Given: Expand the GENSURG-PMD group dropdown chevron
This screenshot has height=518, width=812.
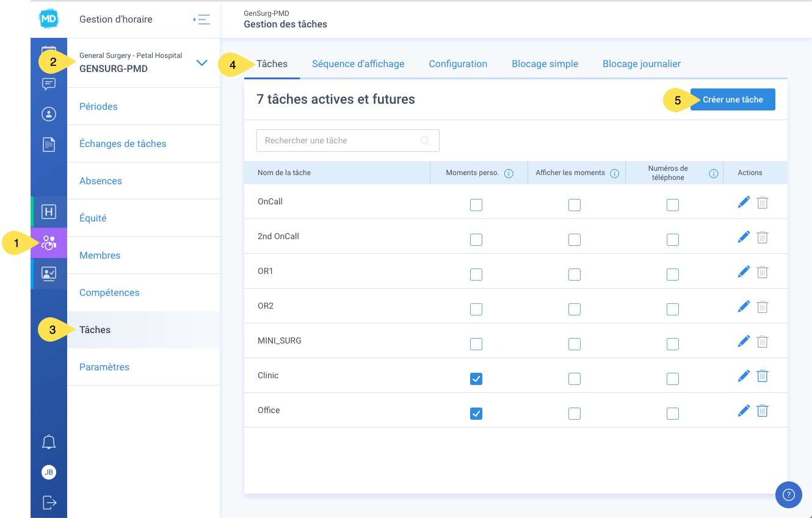Looking at the screenshot, I should pyautogui.click(x=202, y=62).
